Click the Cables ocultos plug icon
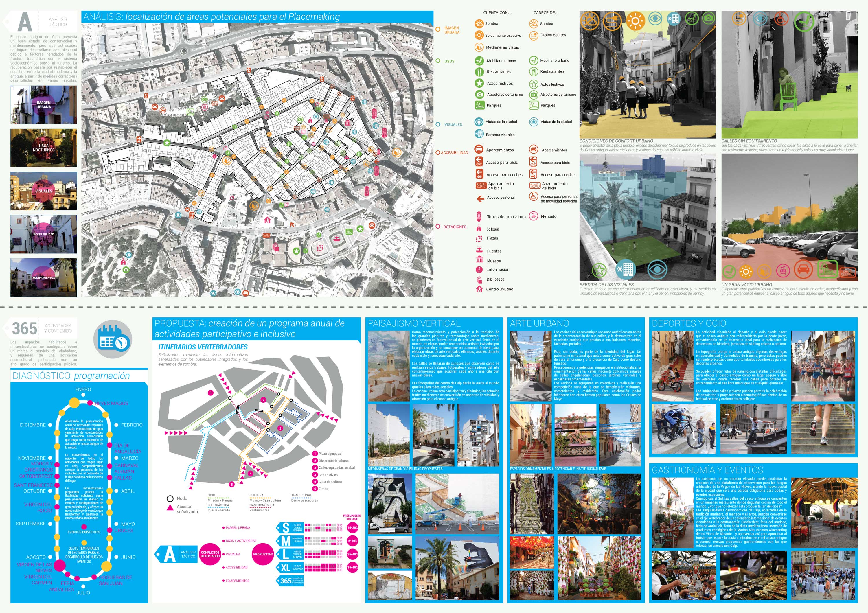The height and width of the screenshot is (613, 868). pyautogui.click(x=534, y=36)
